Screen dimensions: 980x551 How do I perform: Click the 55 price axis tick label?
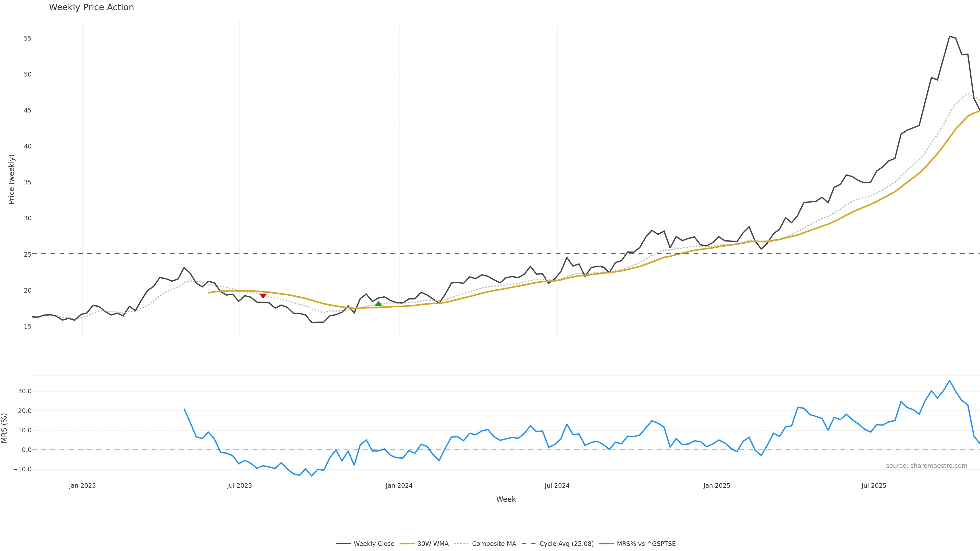click(x=27, y=39)
